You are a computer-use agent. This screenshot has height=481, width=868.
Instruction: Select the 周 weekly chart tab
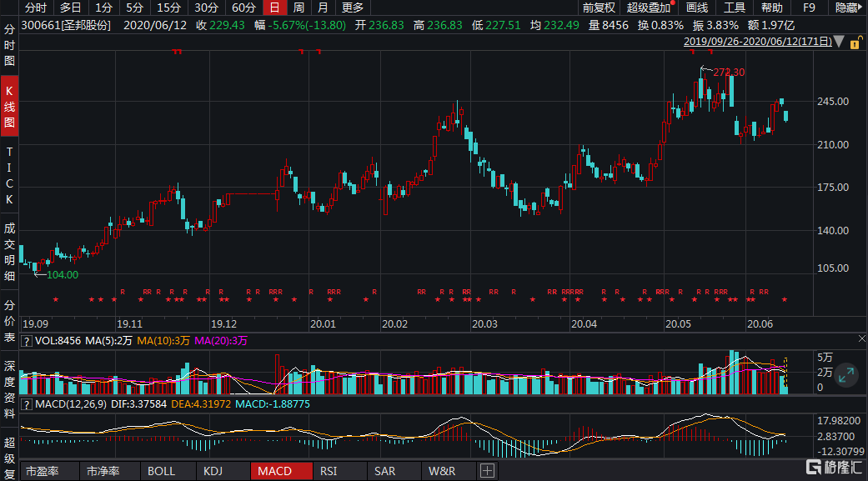(x=299, y=8)
